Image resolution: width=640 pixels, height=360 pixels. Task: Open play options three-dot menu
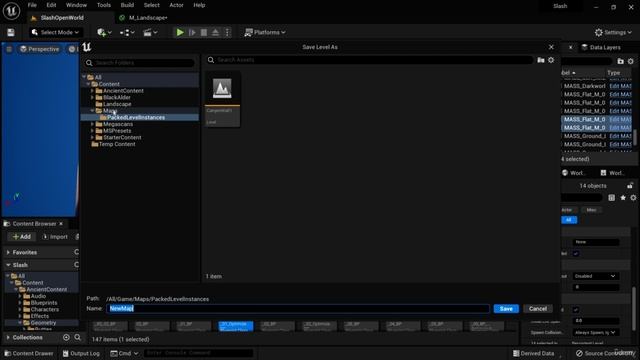click(x=227, y=32)
